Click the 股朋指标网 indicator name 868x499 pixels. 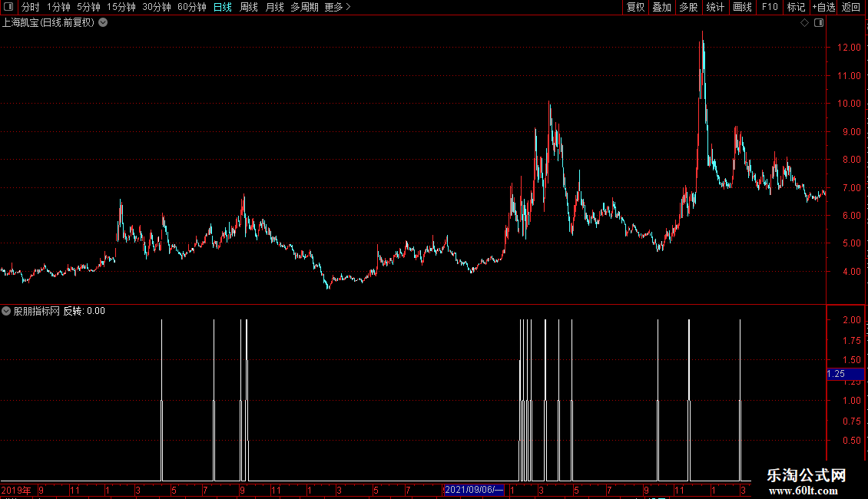(37, 311)
